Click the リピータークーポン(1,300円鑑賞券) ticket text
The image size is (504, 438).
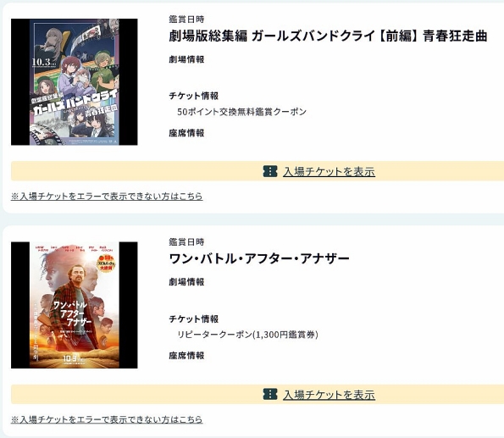coord(247,335)
